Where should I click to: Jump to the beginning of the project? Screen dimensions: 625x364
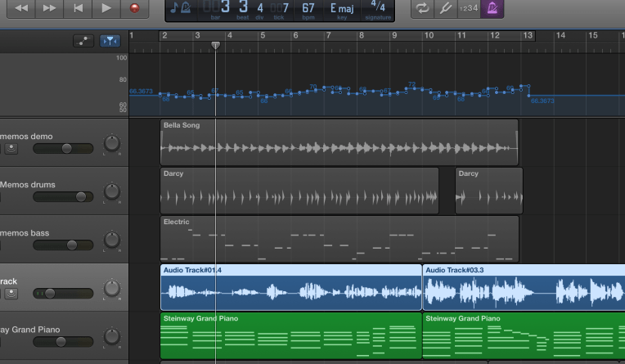click(78, 8)
